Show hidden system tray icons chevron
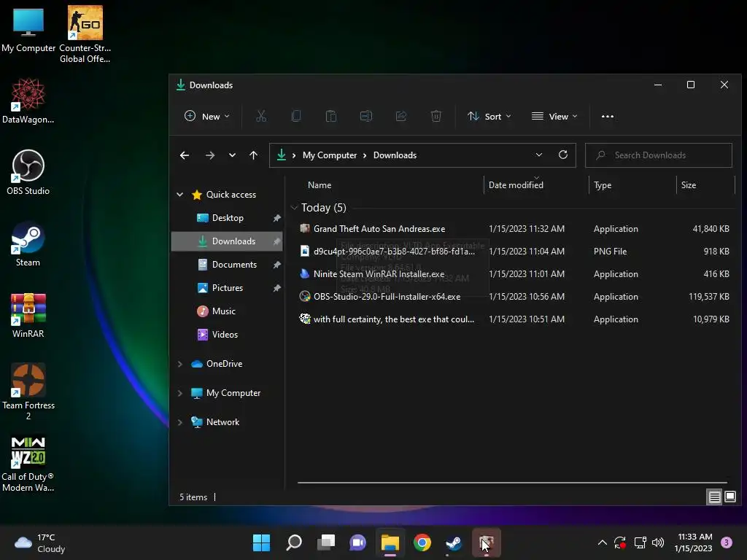 [602, 542]
